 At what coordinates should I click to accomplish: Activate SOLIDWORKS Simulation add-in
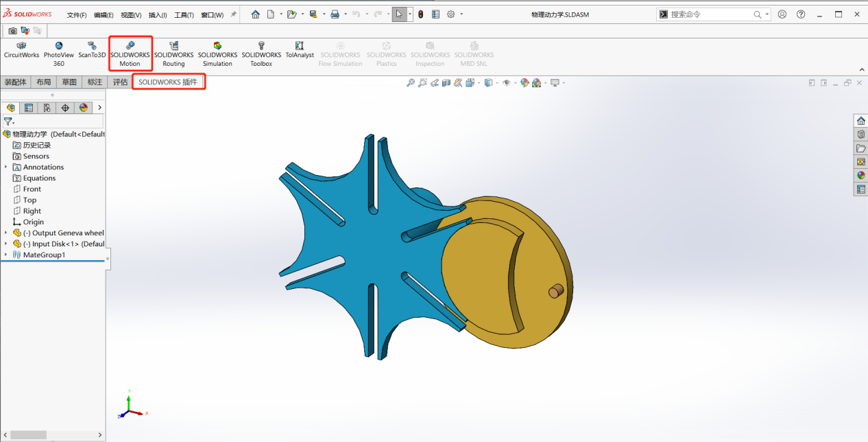[217, 53]
